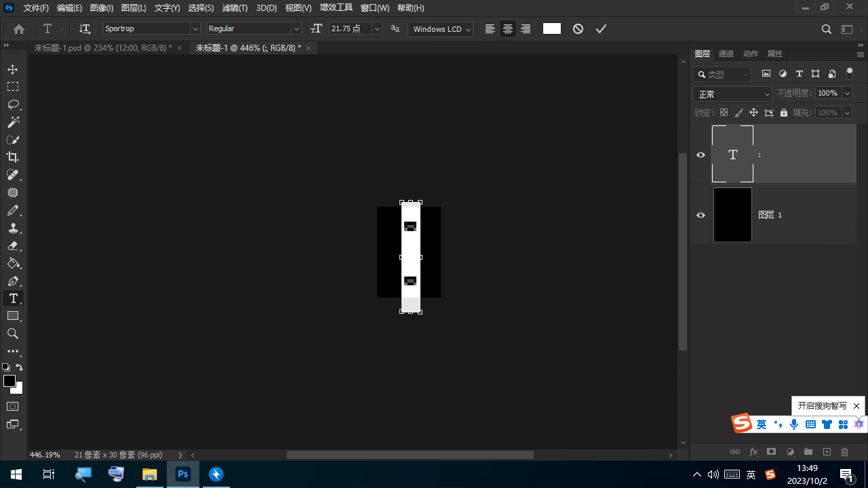Screen dimensions: 868x488
Task: Open File Explorer from the taskbar
Action: click(x=149, y=474)
